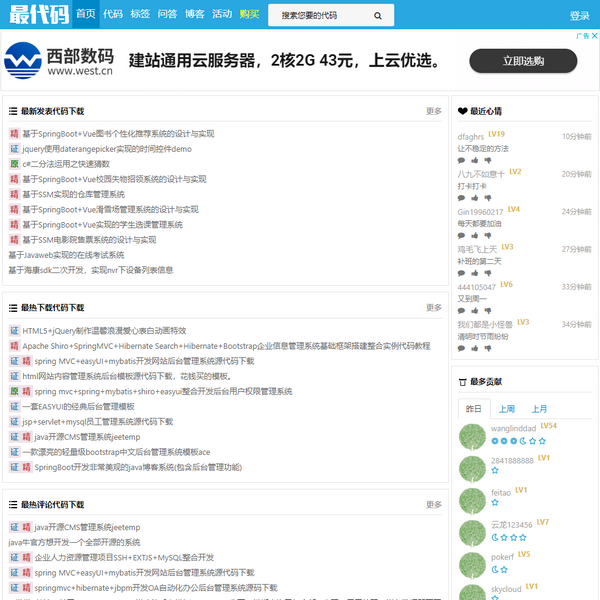This screenshot has width=600, height=600.
Task: Open 更多 for 最新发表代码下载
Action: 433,111
